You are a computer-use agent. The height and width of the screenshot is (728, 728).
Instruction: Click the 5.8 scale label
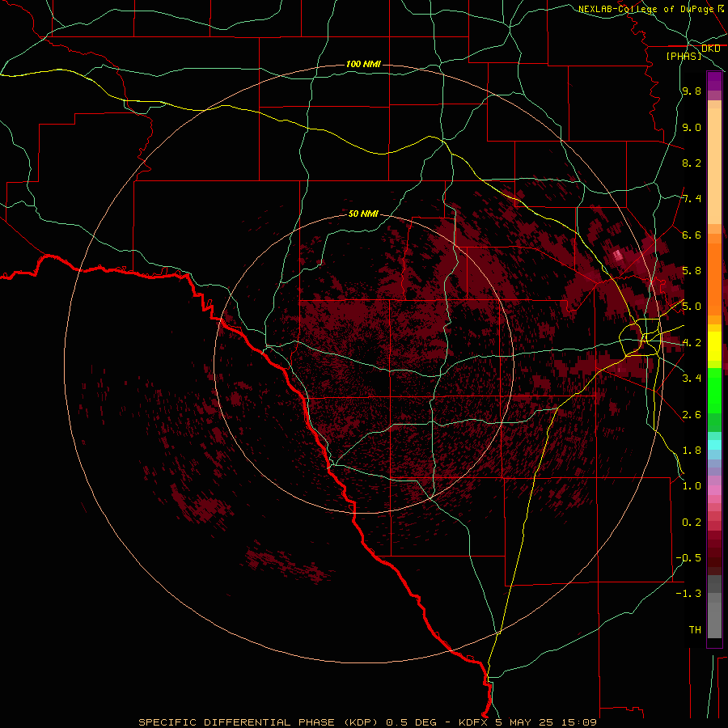click(x=692, y=271)
